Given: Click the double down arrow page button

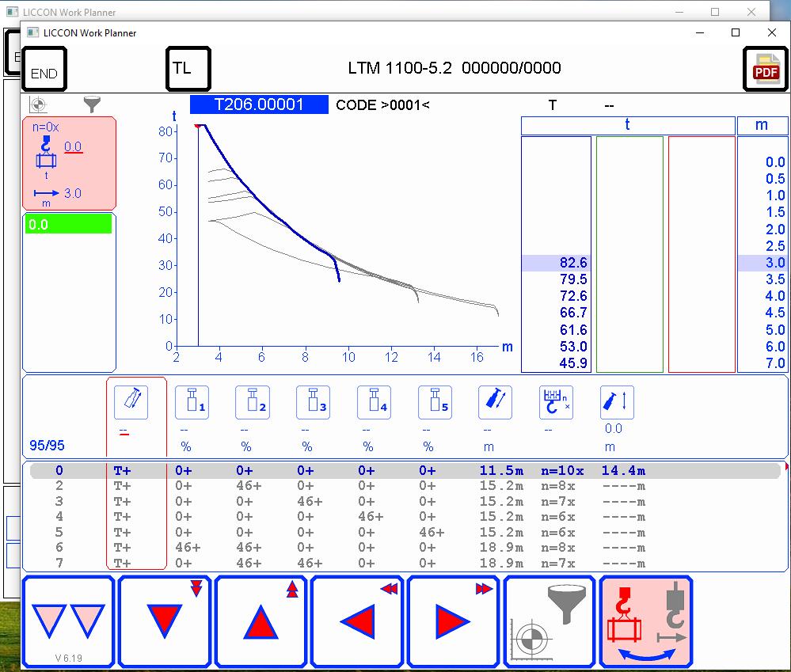Looking at the screenshot, I should 69,621.
